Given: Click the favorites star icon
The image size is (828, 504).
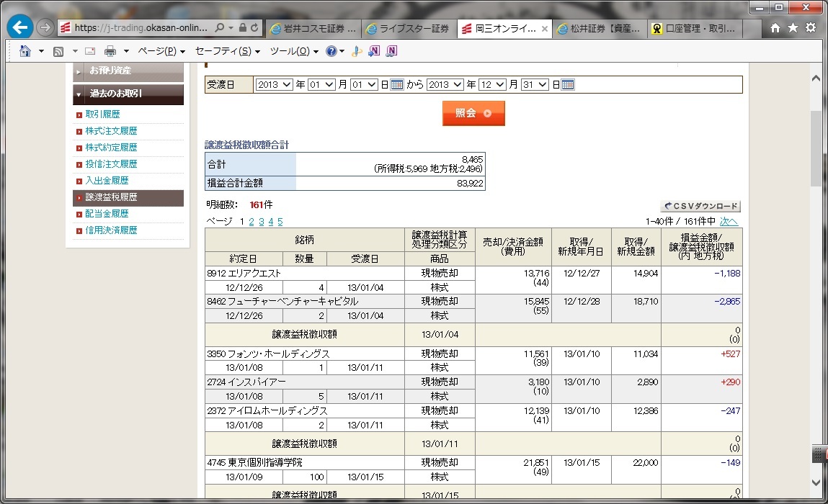Looking at the screenshot, I should pos(793,28).
